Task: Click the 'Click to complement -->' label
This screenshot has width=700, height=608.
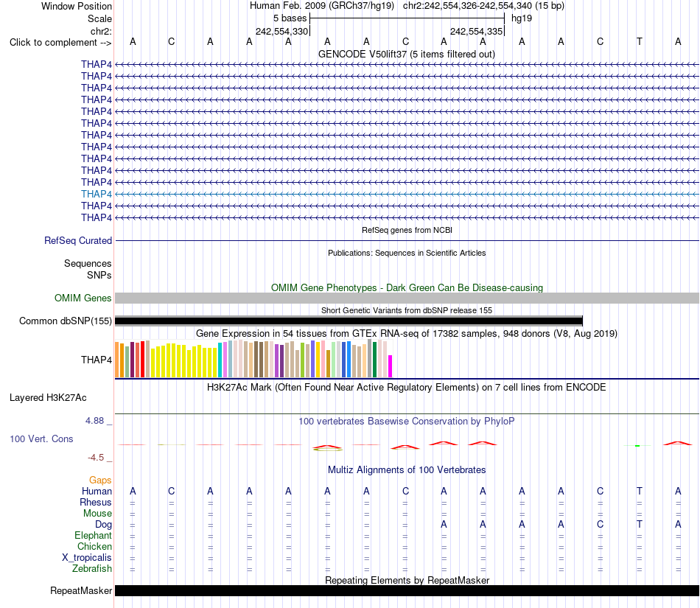Action: (60, 43)
